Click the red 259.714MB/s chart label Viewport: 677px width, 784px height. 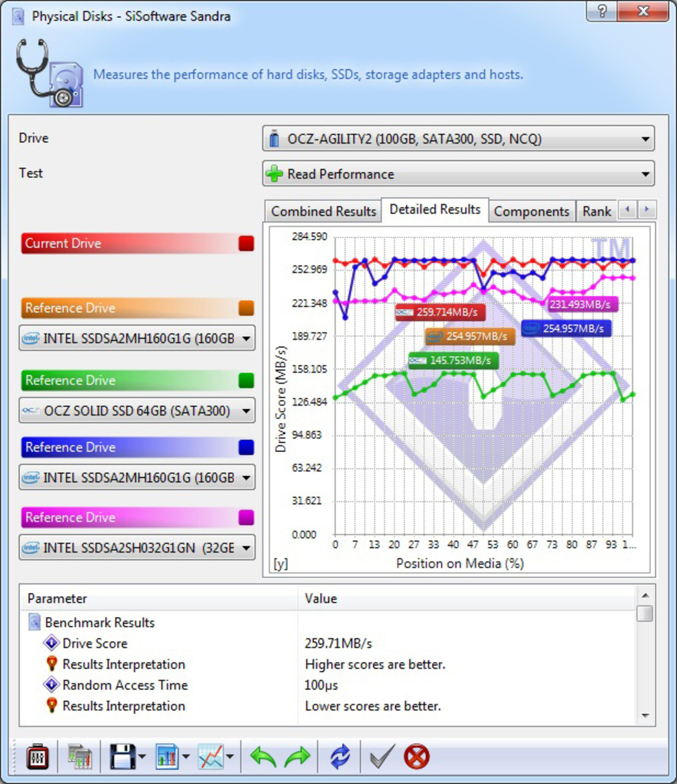click(x=440, y=313)
